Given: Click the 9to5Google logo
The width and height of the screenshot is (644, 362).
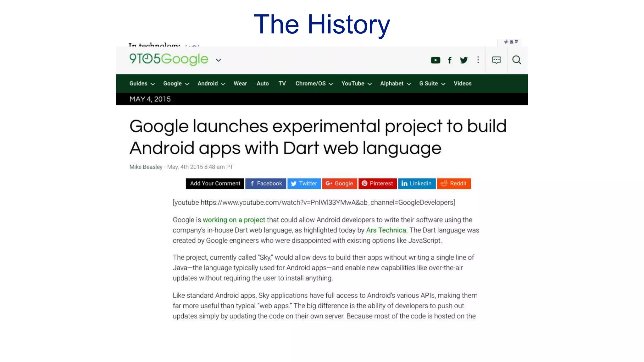Looking at the screenshot, I should click(169, 59).
